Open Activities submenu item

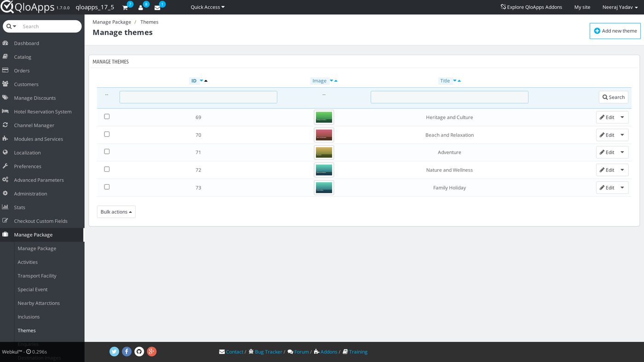(28, 262)
